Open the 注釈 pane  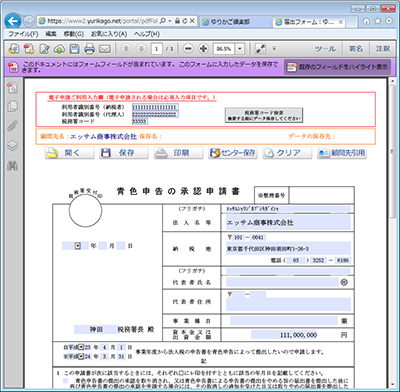pyautogui.click(x=383, y=49)
